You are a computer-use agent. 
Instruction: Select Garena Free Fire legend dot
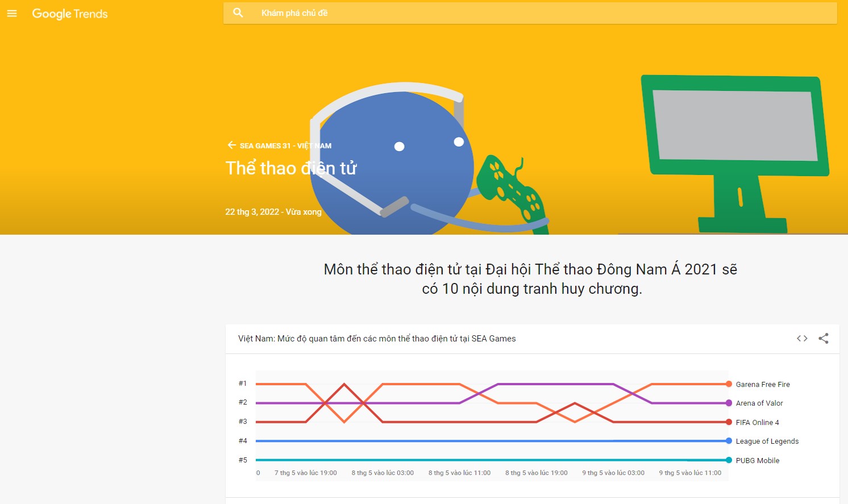click(x=729, y=384)
